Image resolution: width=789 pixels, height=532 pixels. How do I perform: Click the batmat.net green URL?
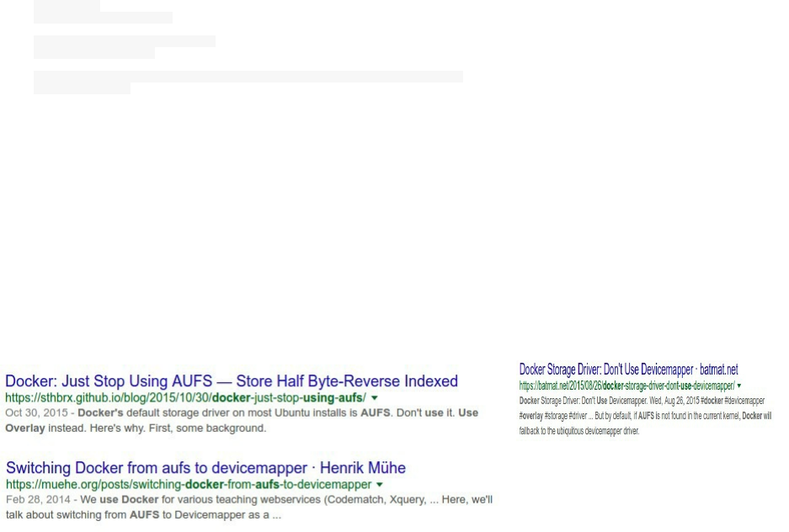(627, 386)
